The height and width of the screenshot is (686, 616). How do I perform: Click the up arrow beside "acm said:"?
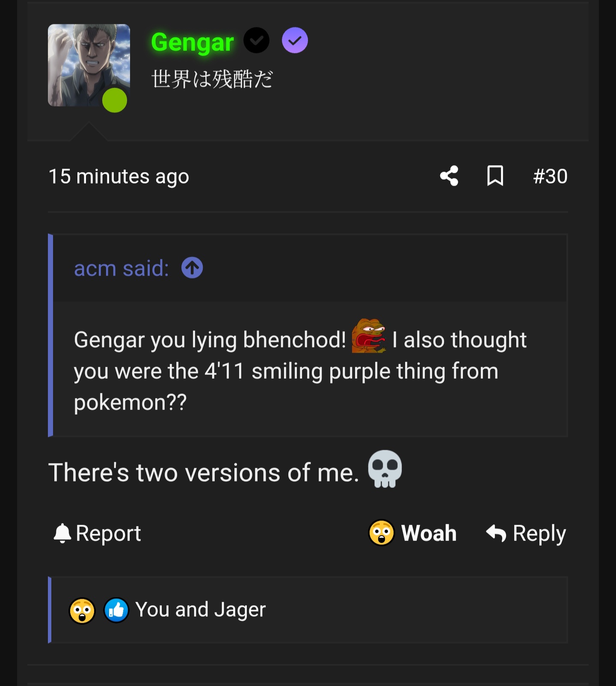point(192,268)
